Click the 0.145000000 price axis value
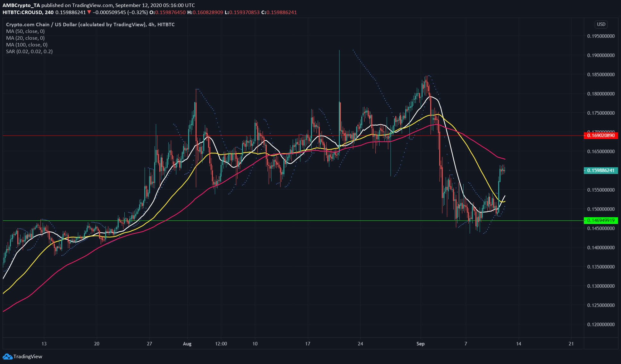 point(601,228)
